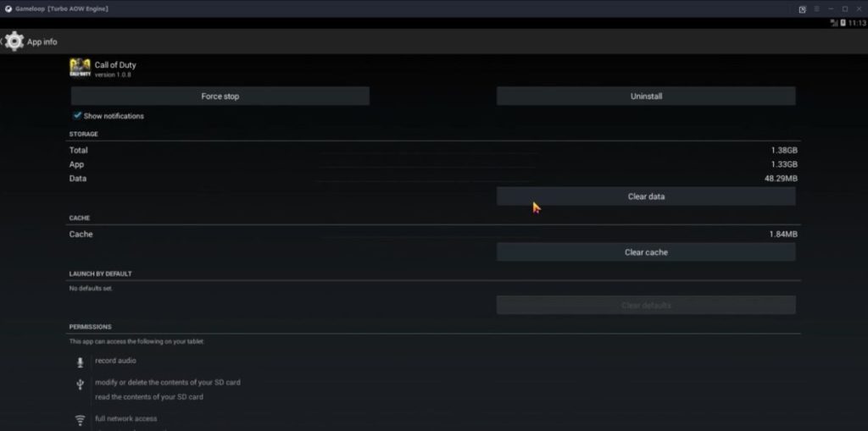The height and width of the screenshot is (431, 868).
Task: Click the 'Data' storage row label
Action: tap(78, 179)
